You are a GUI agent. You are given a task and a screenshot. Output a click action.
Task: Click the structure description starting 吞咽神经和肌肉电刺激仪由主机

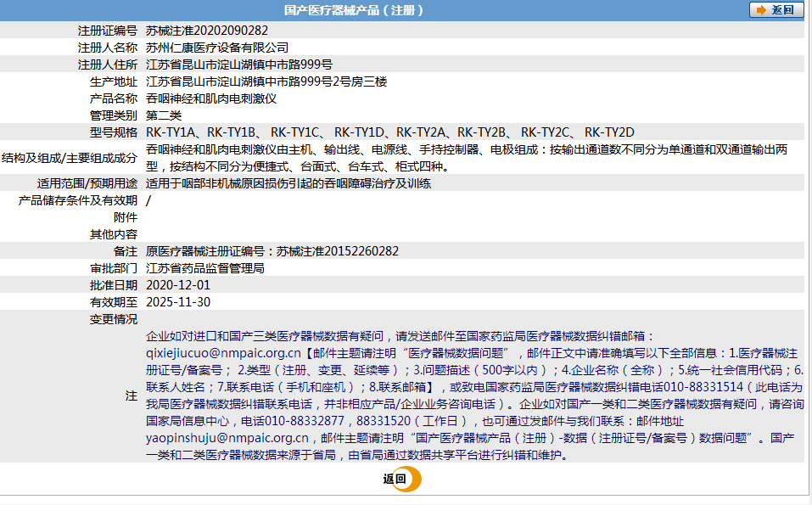[x=467, y=158]
